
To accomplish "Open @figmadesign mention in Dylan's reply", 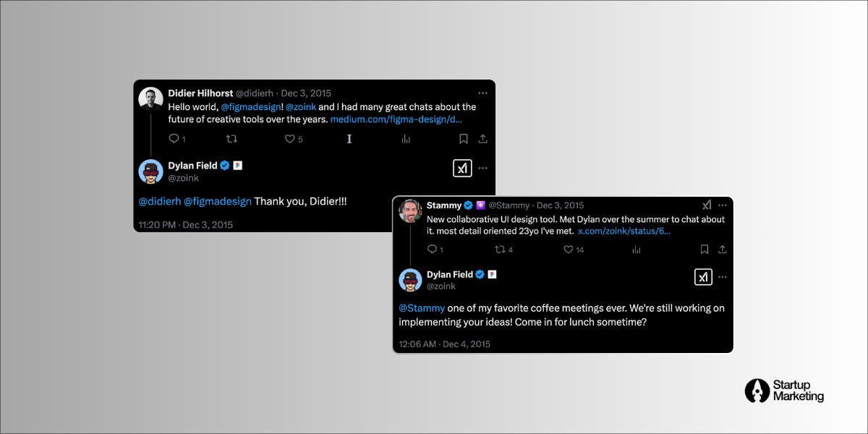I will [218, 201].
